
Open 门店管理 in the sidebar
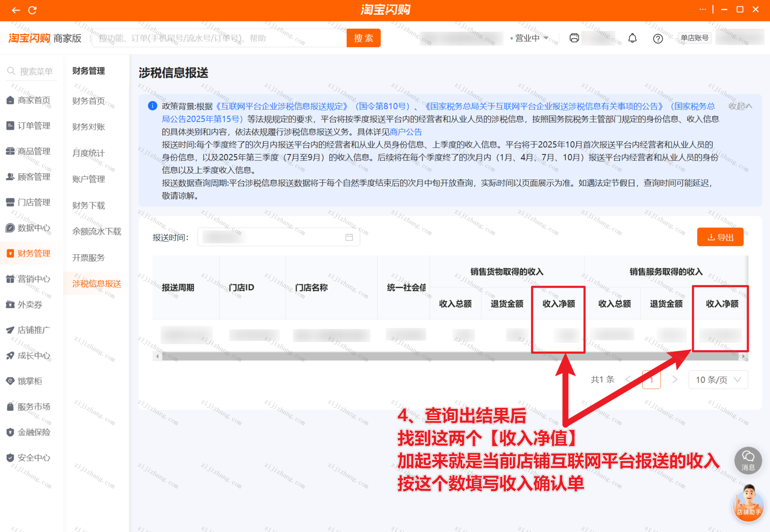[x=29, y=202]
